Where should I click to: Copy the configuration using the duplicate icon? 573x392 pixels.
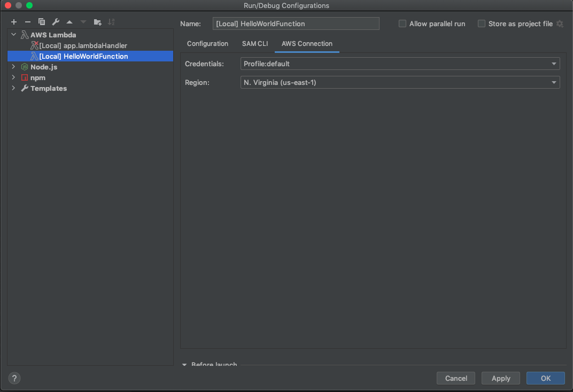point(42,22)
